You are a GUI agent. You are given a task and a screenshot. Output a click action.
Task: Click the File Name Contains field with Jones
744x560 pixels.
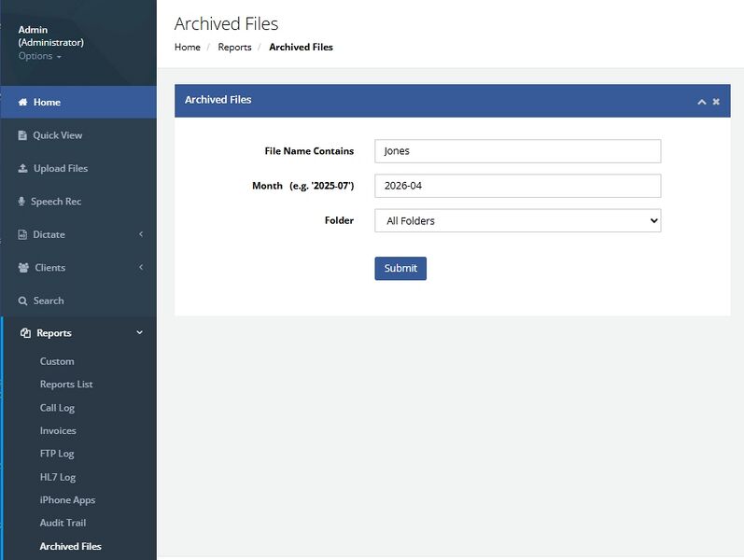518,151
